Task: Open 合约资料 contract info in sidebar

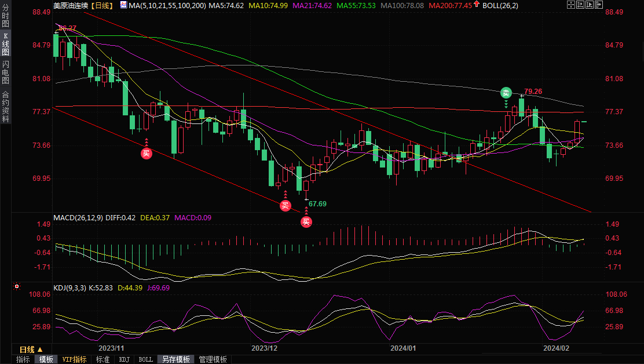Action: pyautogui.click(x=5, y=107)
